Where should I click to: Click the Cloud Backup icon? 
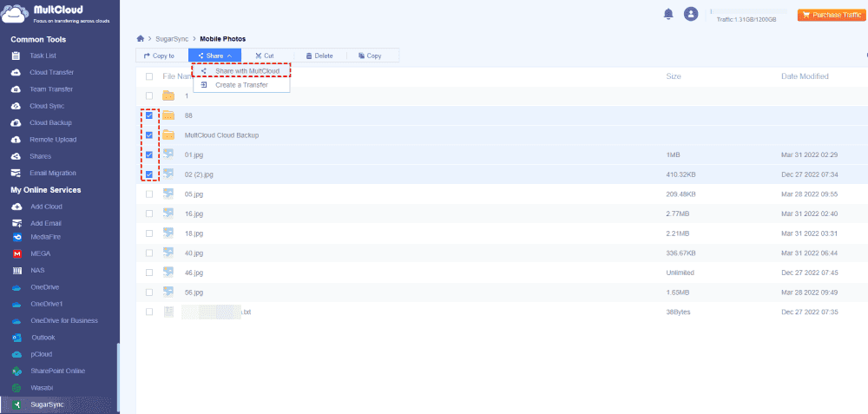16,123
